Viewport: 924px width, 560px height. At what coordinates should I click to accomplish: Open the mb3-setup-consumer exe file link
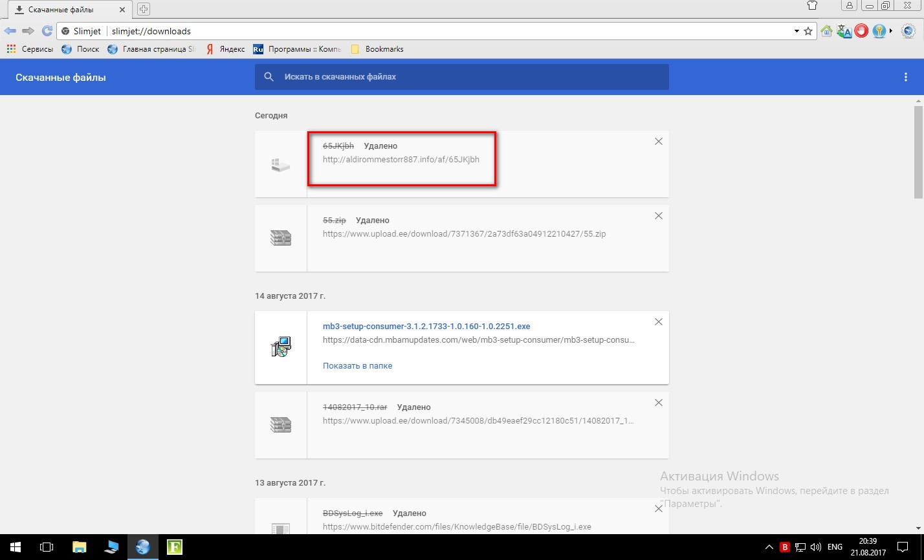426,327
